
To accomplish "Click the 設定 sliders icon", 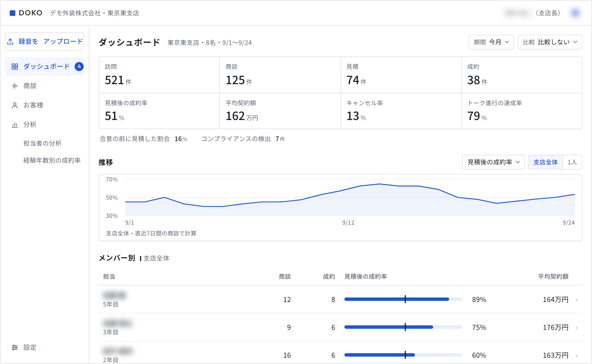I will point(15,348).
